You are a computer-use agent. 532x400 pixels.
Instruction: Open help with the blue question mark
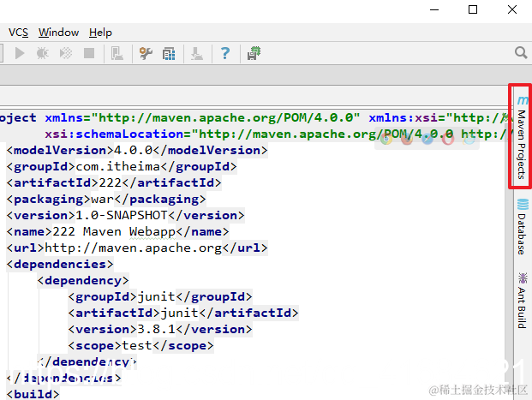point(225,54)
